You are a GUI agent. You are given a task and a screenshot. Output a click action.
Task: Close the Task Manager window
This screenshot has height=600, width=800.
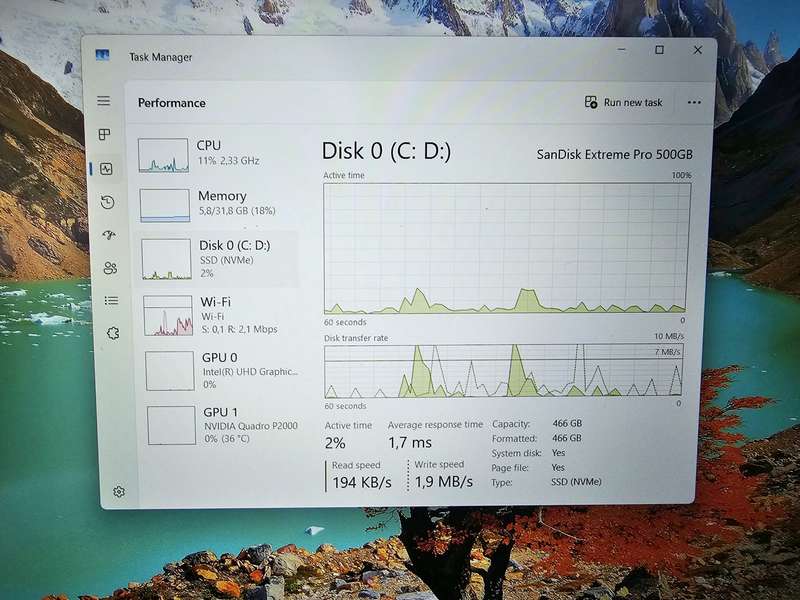pyautogui.click(x=697, y=49)
